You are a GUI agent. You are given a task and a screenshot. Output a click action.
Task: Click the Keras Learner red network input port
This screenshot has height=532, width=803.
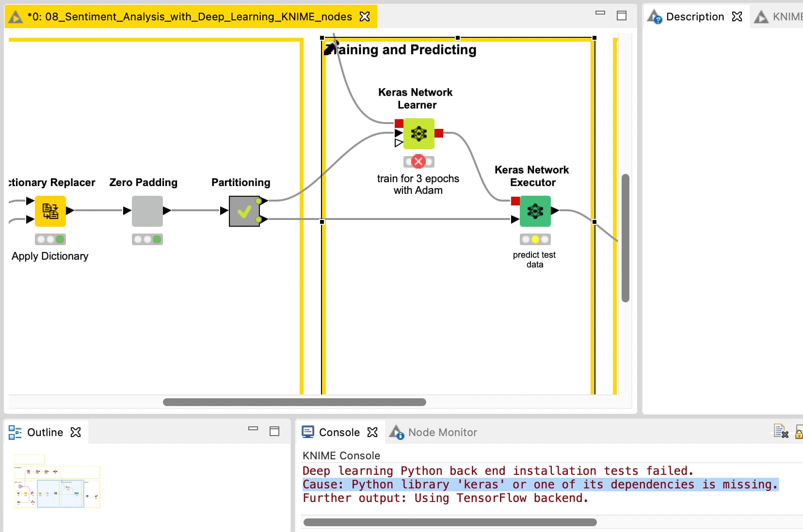[x=399, y=123]
